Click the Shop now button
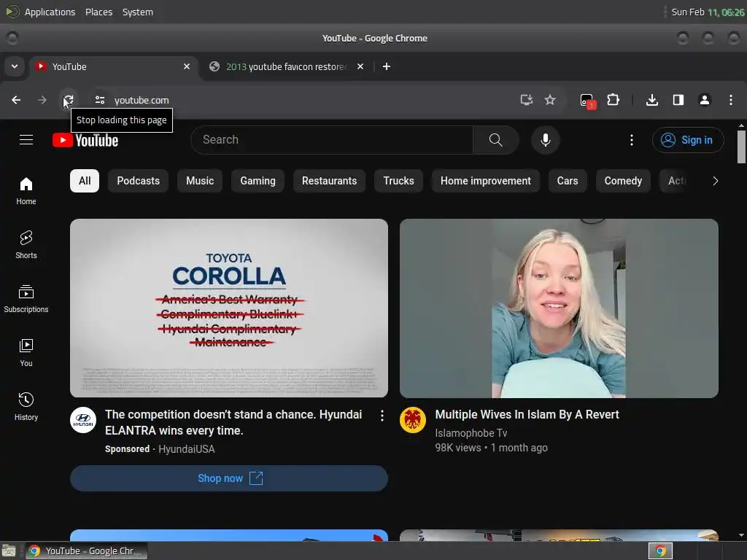The image size is (747, 560). pyautogui.click(x=229, y=478)
